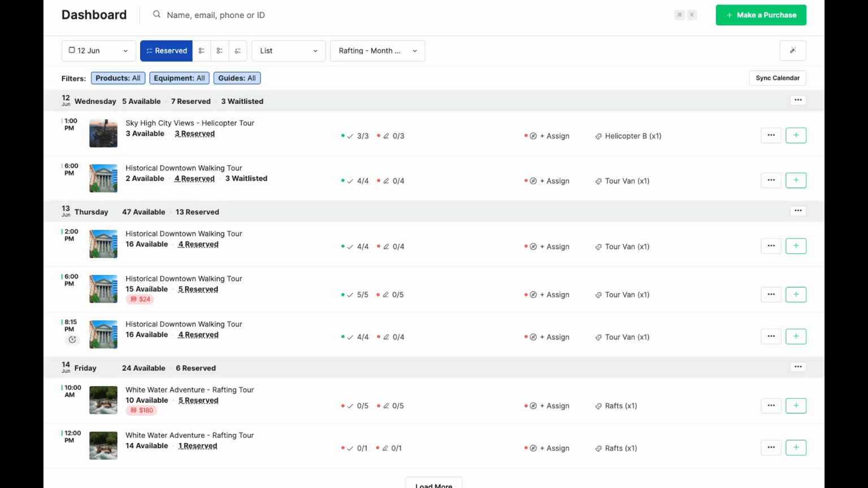Viewport: 868px width, 488px height.
Task: Click the recurring event icon on 8:15 PM tour
Action: (72, 339)
